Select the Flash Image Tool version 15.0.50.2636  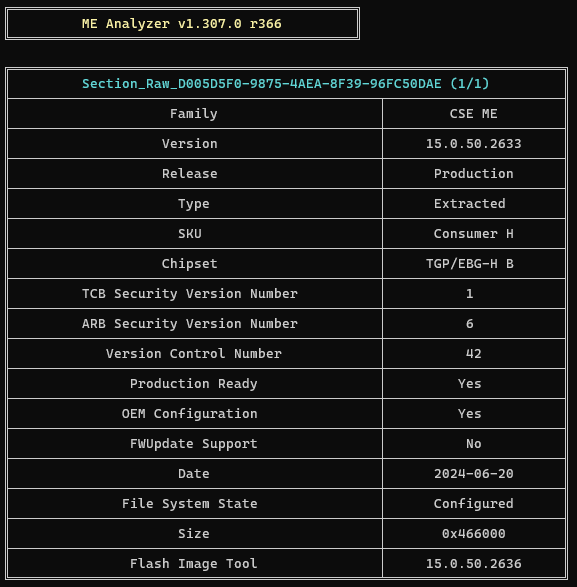click(x=474, y=563)
